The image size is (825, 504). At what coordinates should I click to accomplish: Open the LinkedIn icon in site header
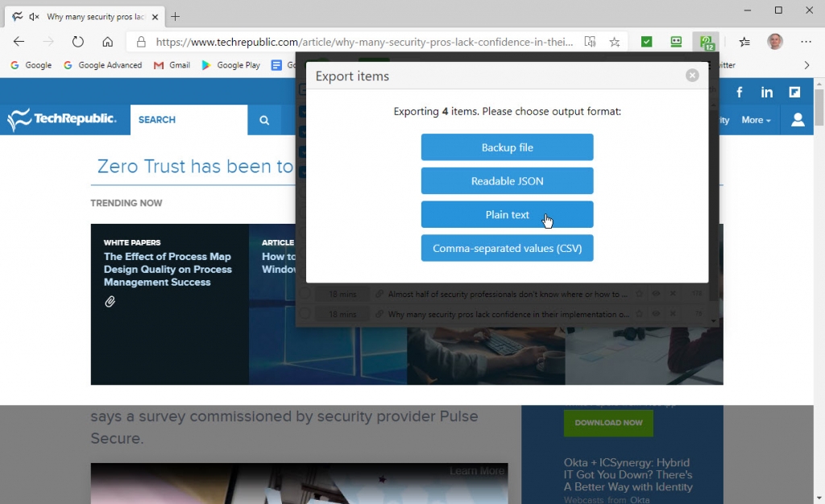click(x=767, y=93)
